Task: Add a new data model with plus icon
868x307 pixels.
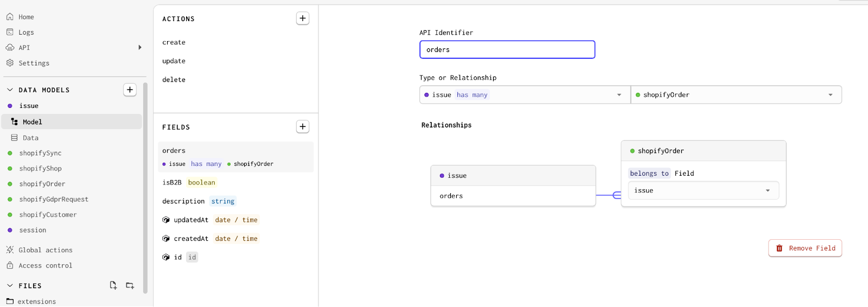Action: coord(130,89)
